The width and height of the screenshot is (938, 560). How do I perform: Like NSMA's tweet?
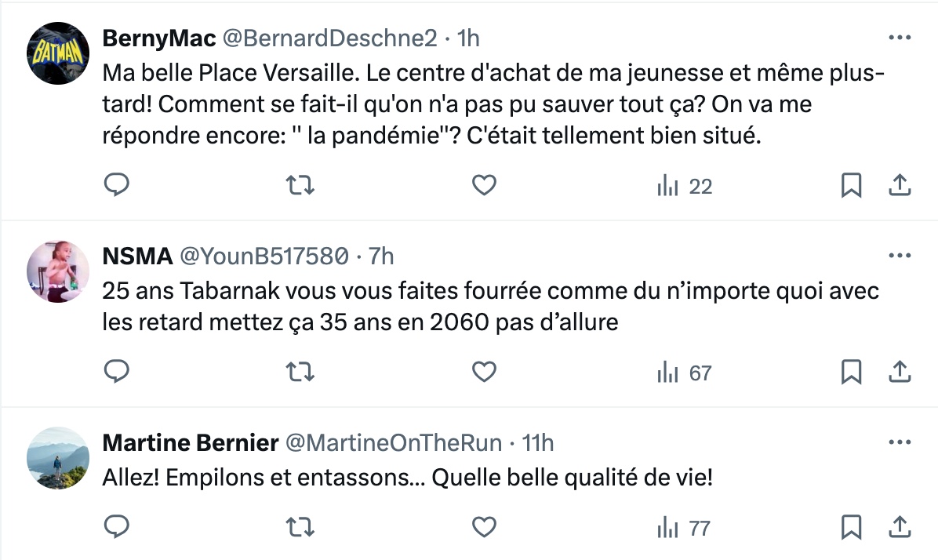[x=485, y=372]
